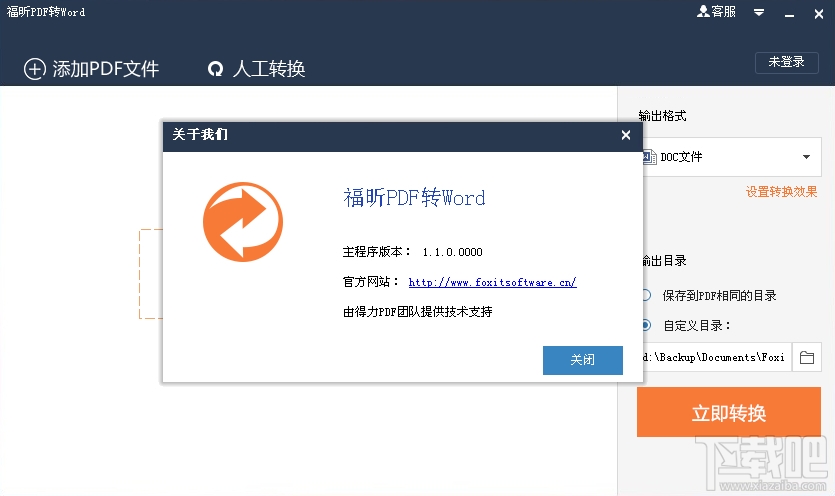Close the main application window
The width and height of the screenshot is (835, 496).
coord(819,14)
